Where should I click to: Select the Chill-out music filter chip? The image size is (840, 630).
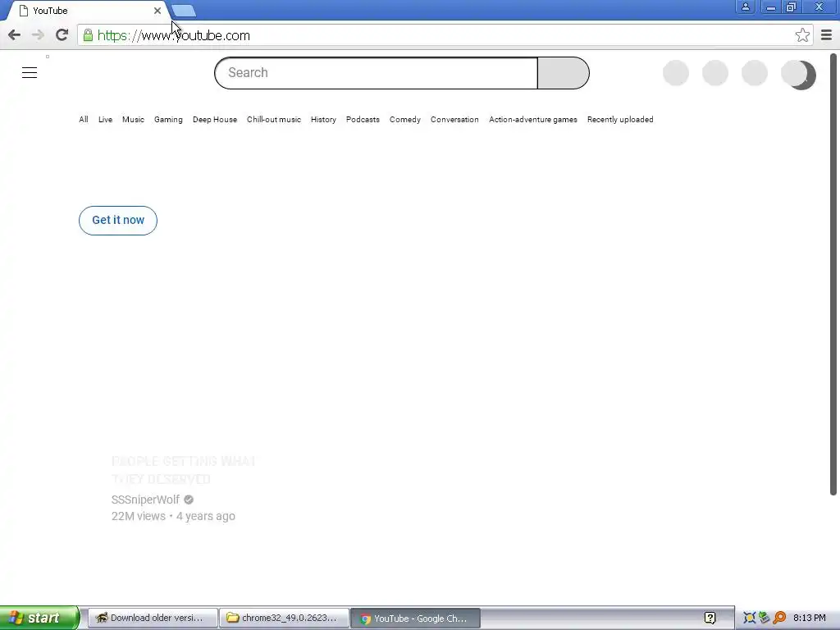pos(274,120)
